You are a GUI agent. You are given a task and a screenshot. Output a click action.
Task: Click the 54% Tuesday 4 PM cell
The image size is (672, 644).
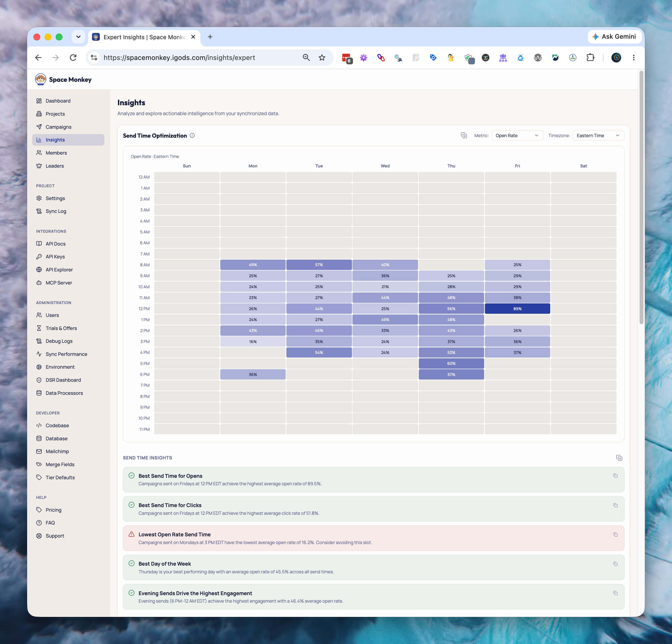319,352
